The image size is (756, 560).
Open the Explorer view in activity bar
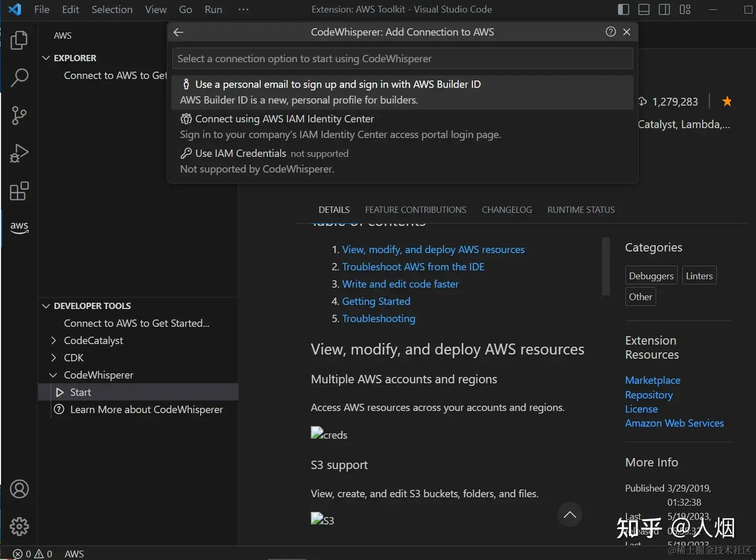click(x=19, y=40)
